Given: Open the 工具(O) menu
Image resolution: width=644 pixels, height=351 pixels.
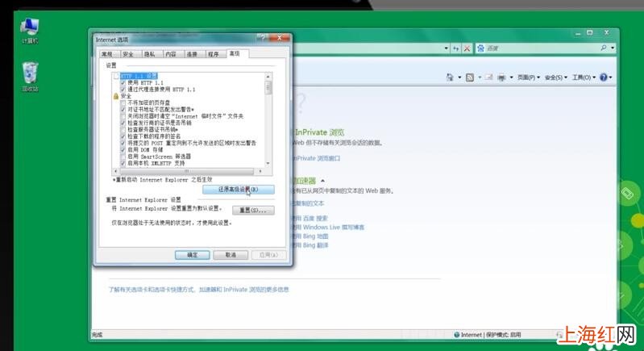Looking at the screenshot, I should 584,77.
